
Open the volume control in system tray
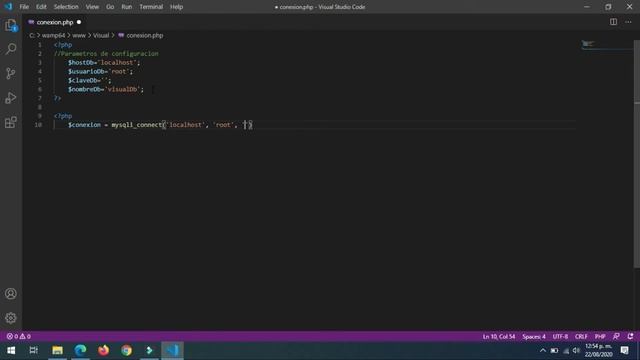point(576,351)
